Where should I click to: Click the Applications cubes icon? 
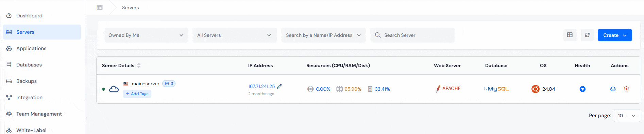pos(9,48)
